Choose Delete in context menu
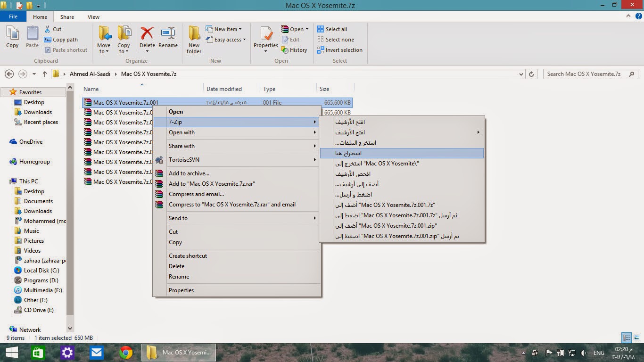 click(237, 266)
